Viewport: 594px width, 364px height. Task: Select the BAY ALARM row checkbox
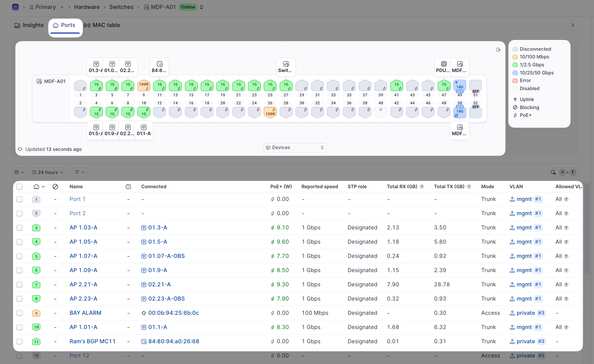coord(20,313)
